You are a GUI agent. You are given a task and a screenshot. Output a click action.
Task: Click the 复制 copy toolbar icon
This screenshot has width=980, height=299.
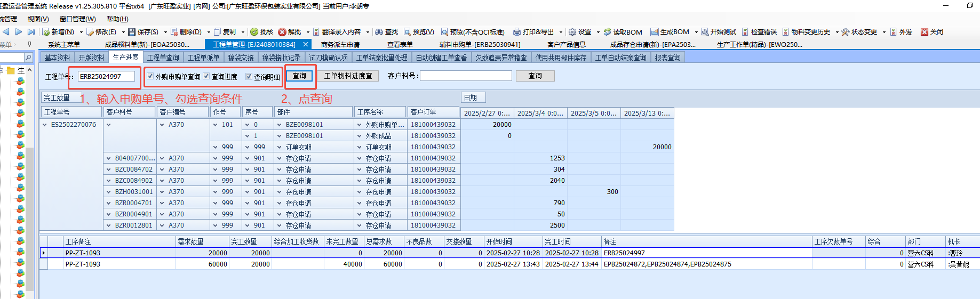coord(217,32)
